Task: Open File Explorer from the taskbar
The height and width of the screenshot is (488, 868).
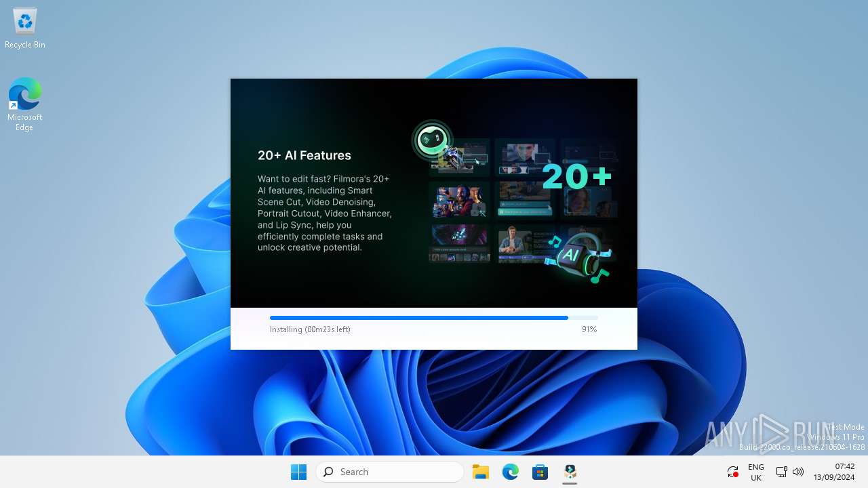Action: [481, 472]
